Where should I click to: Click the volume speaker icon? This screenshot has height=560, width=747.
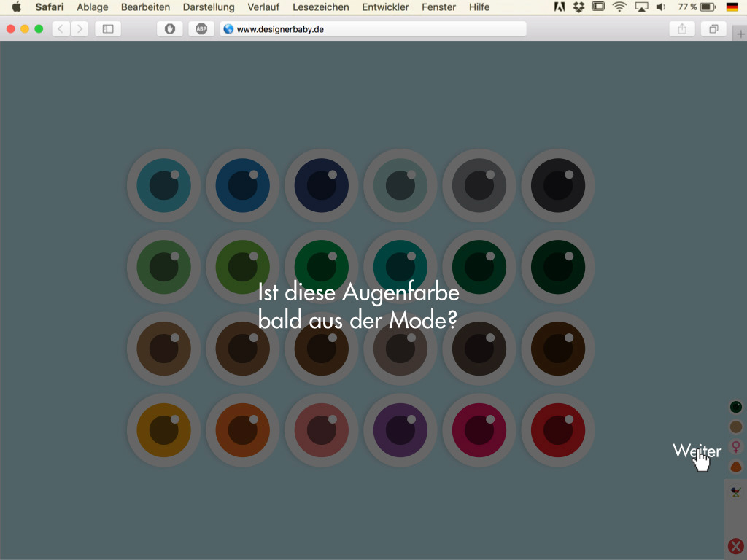(x=661, y=7)
